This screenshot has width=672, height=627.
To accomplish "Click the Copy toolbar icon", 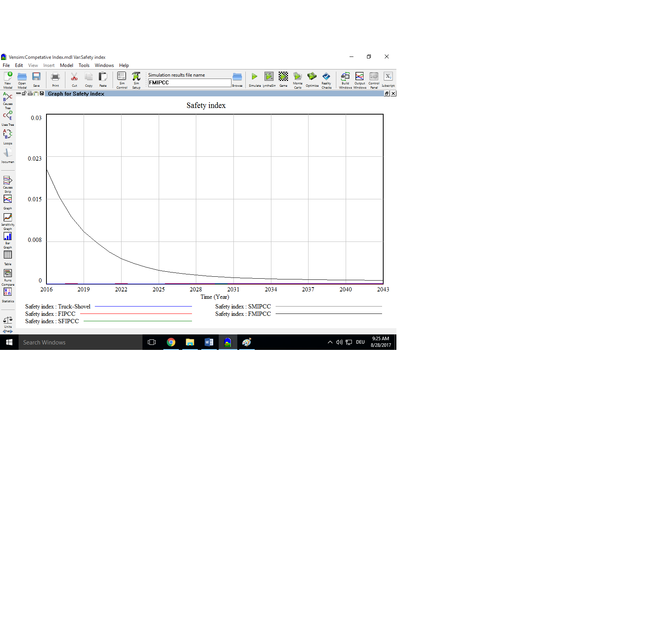I will (89, 80).
